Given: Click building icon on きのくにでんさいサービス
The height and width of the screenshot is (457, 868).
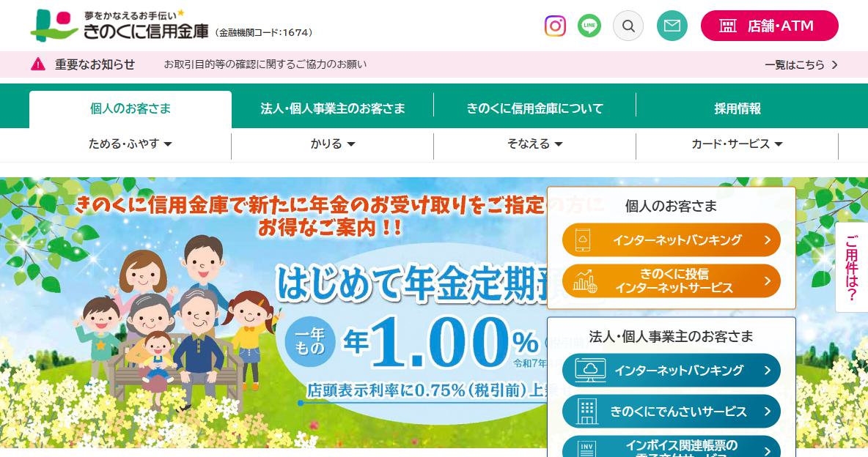Looking at the screenshot, I should pos(586,412).
